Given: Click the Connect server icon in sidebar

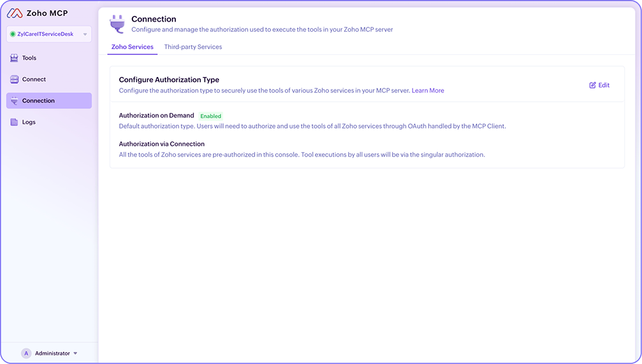Looking at the screenshot, I should coord(14,80).
